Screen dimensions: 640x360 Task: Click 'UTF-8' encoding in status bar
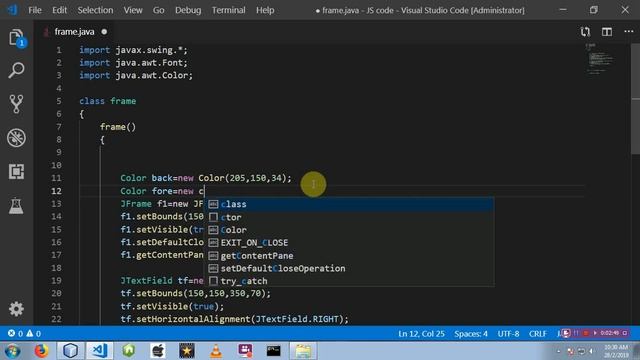[508, 333]
